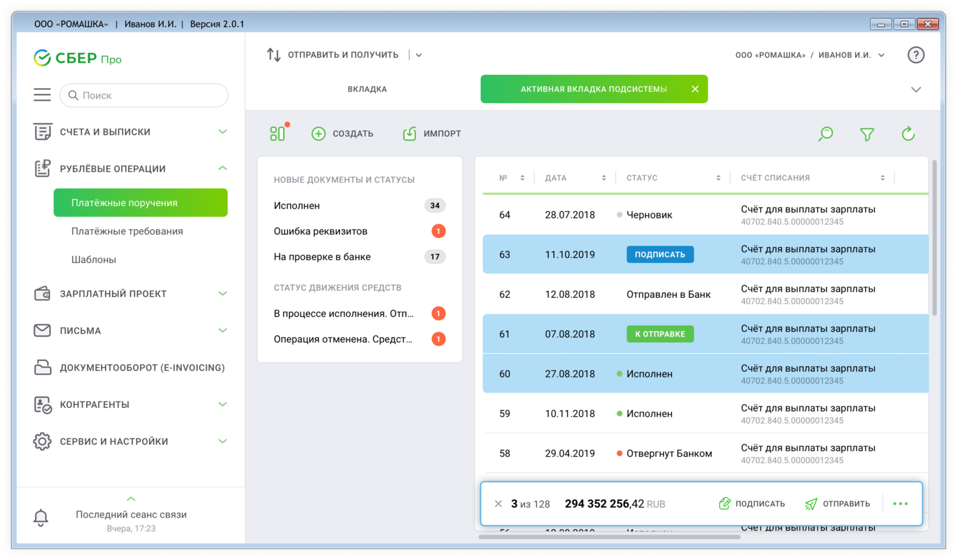Click the magnifier search icon in toolbar

[x=825, y=134]
